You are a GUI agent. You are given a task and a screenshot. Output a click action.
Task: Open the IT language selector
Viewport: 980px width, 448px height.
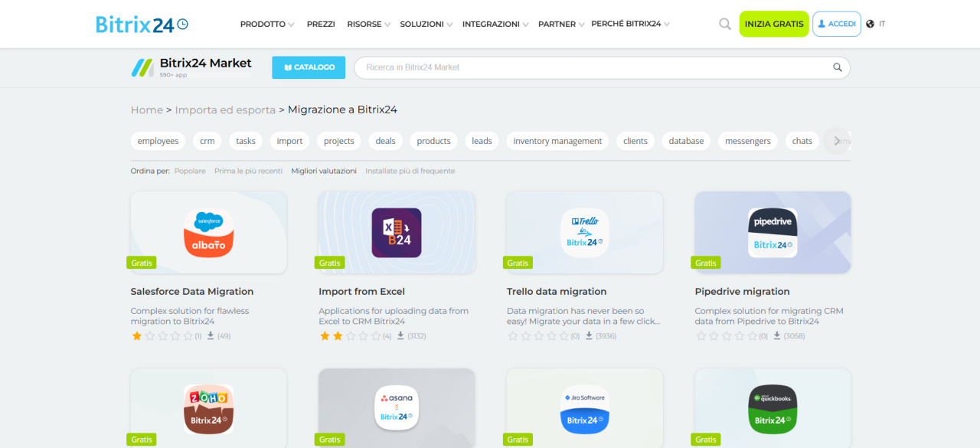(882, 24)
